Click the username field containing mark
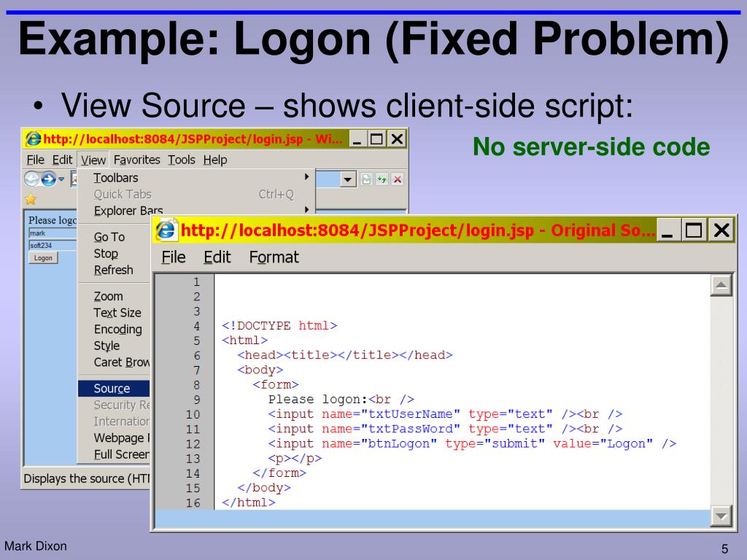 (x=52, y=233)
